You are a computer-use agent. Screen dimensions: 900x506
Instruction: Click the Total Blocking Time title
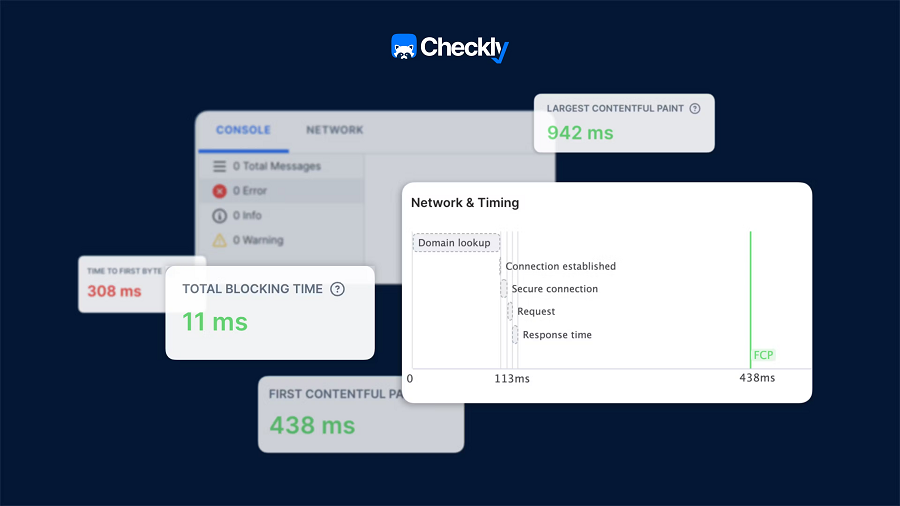click(x=253, y=289)
